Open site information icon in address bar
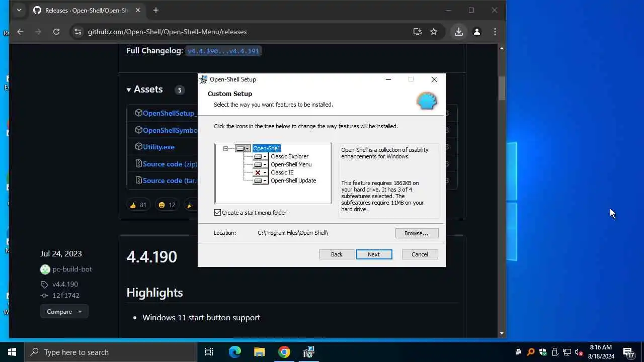Image resolution: width=644 pixels, height=362 pixels. (77, 32)
